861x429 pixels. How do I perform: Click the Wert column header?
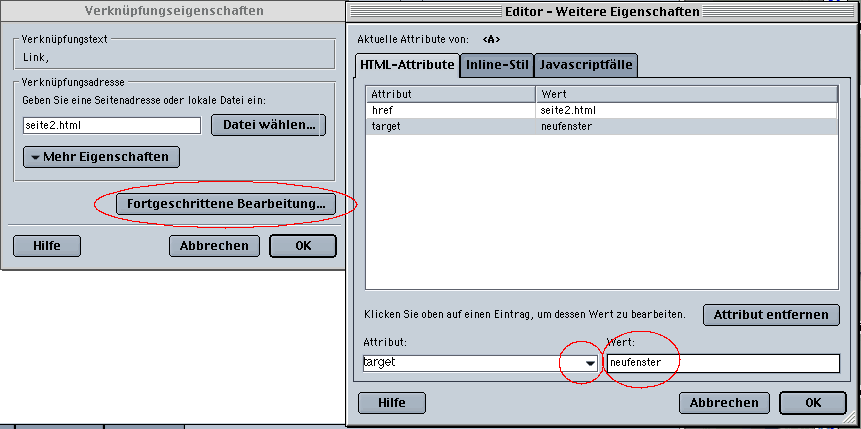coord(686,94)
